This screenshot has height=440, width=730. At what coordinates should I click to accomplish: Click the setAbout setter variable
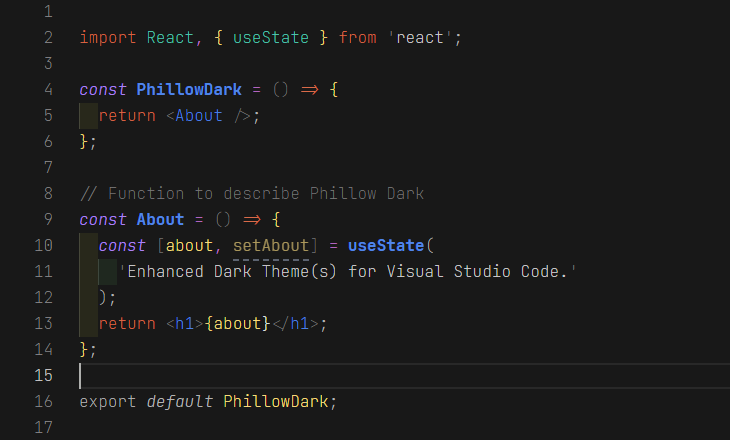[x=271, y=245]
